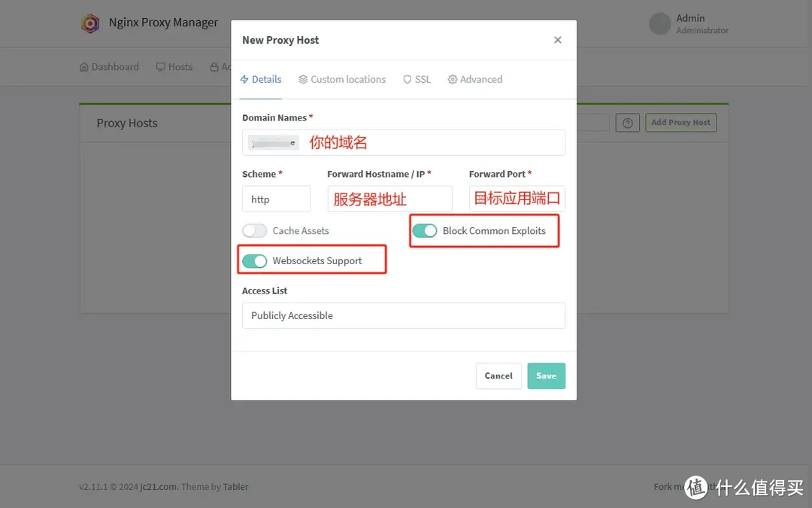The image size is (812, 508).
Task: Click the Save button
Action: click(547, 376)
